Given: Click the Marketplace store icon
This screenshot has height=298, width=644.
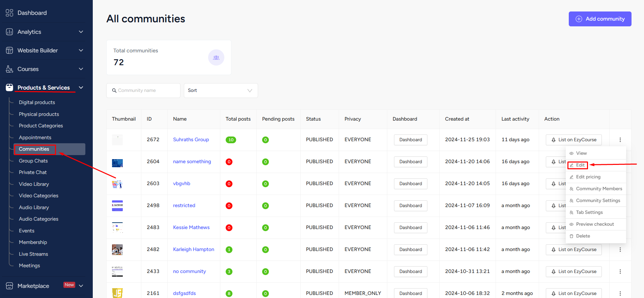Looking at the screenshot, I should point(9,286).
